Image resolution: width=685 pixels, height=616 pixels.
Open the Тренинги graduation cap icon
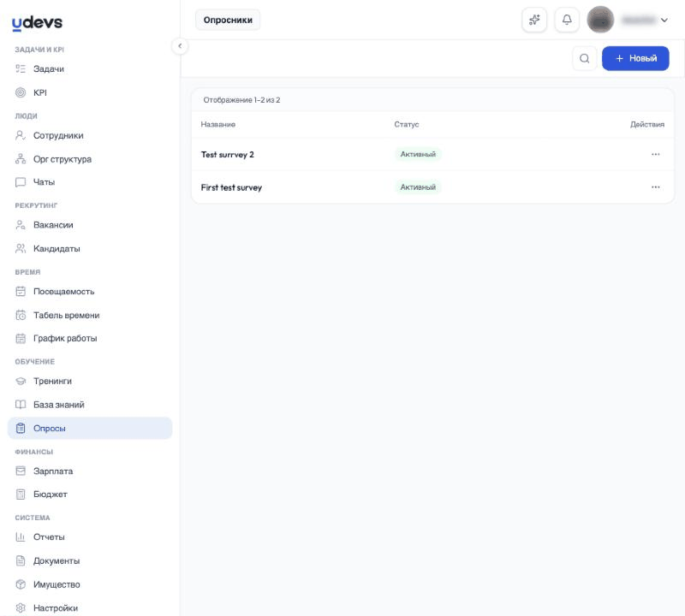21,381
